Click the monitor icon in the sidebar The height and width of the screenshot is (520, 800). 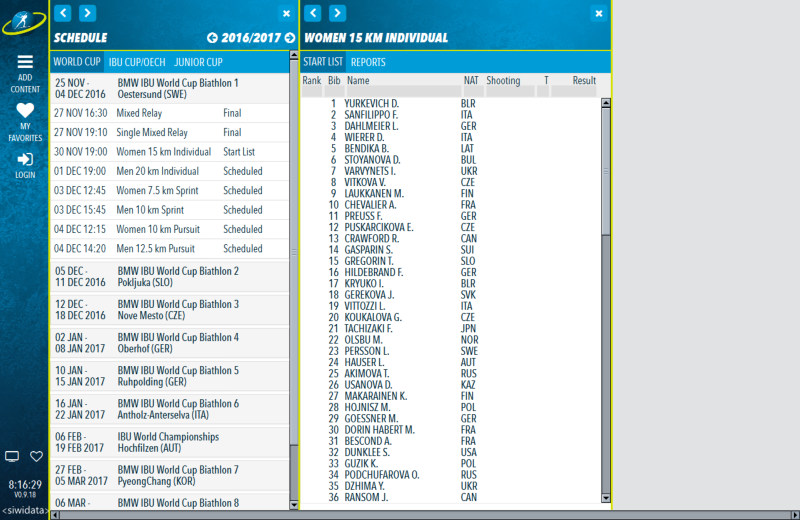click(12, 456)
